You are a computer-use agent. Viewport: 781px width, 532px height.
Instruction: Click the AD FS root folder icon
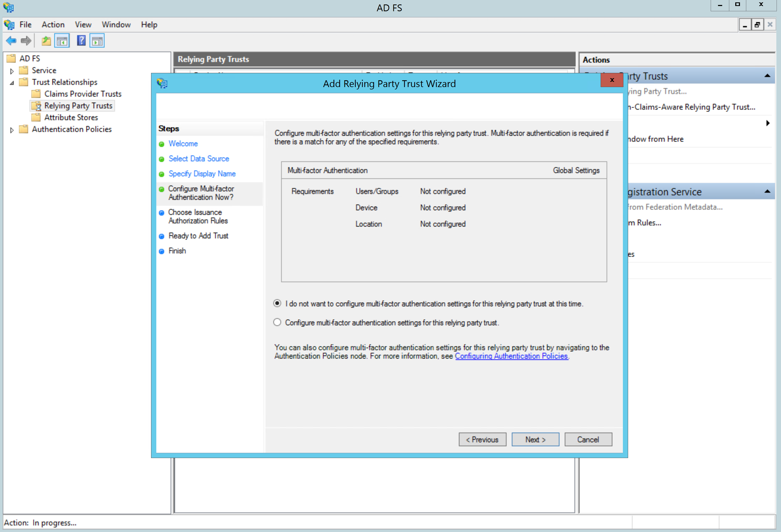coord(12,59)
